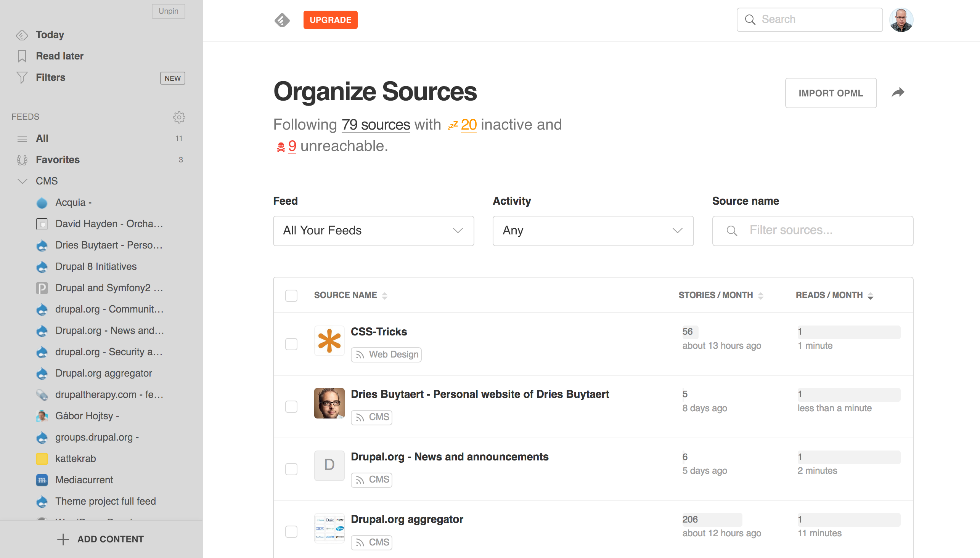Click the CMS tag under Drupal.org News
The height and width of the screenshot is (558, 980).
(x=371, y=480)
